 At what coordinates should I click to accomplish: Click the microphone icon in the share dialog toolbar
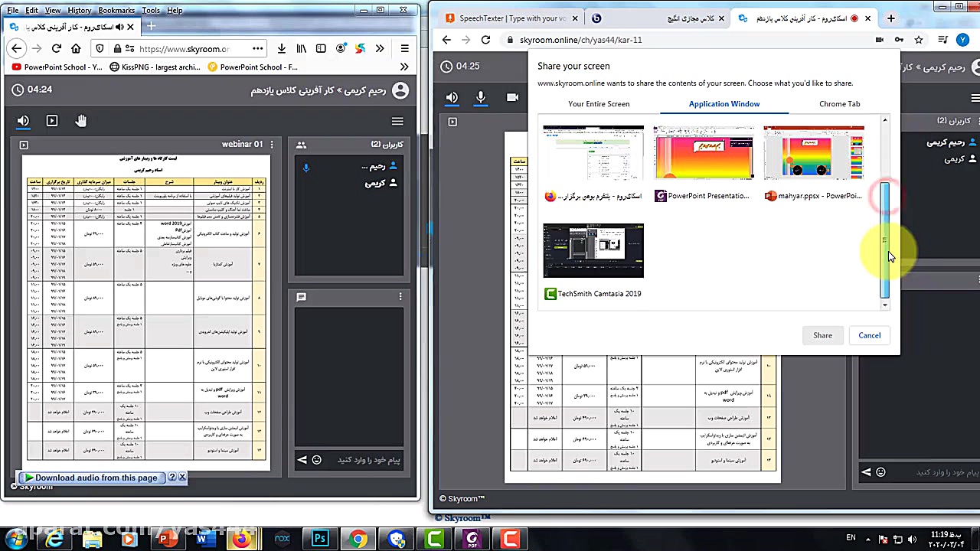pos(480,97)
